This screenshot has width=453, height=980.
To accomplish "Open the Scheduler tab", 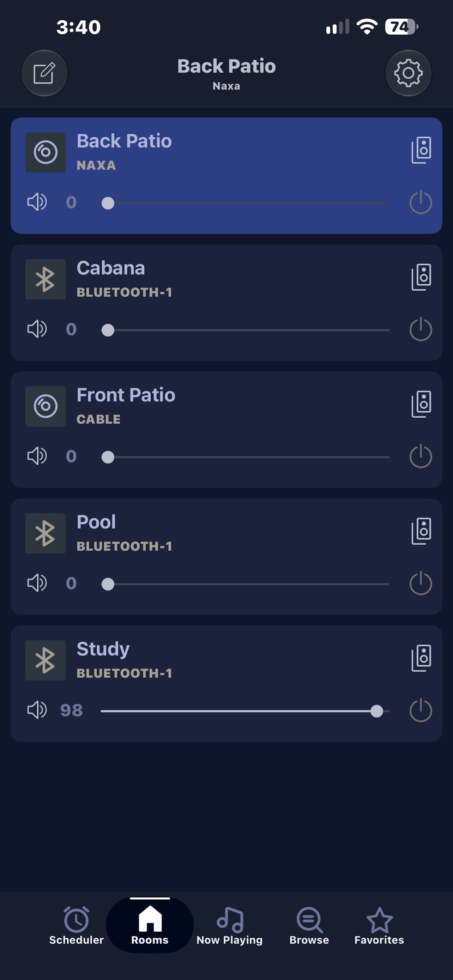I will tap(77, 926).
